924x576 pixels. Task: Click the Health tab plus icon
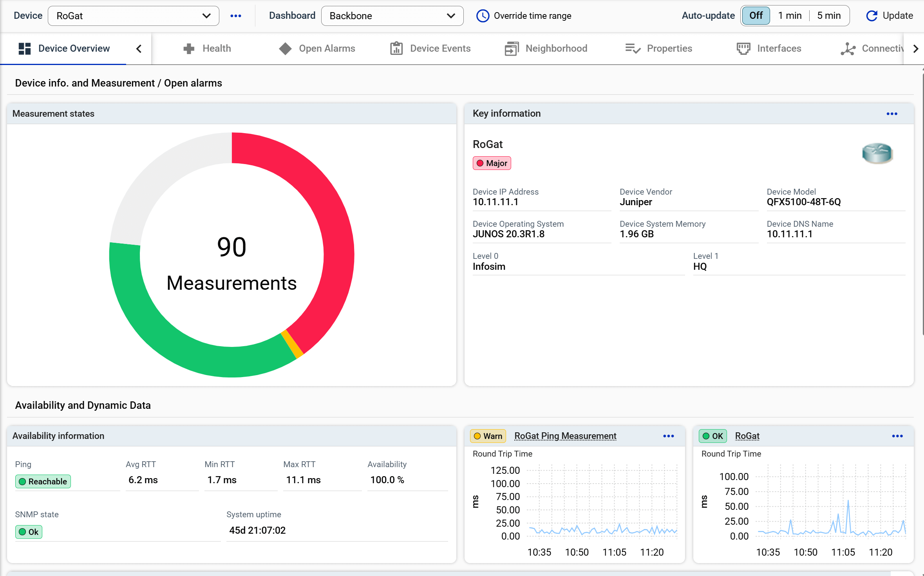pos(189,49)
